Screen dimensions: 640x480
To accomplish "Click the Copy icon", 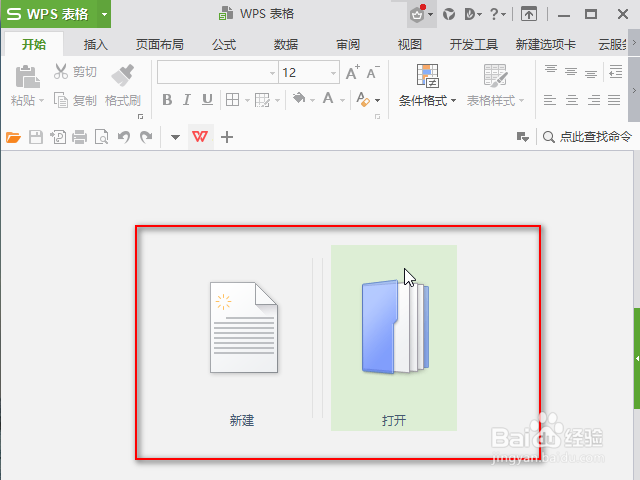I will pos(61,100).
